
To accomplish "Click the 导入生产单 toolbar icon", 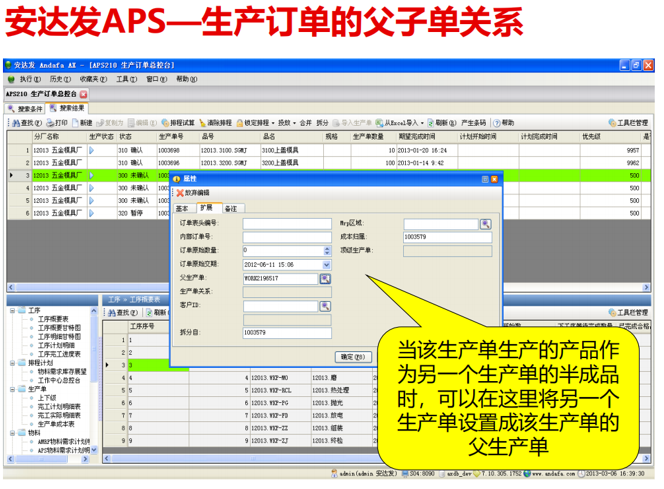I will coord(336,123).
